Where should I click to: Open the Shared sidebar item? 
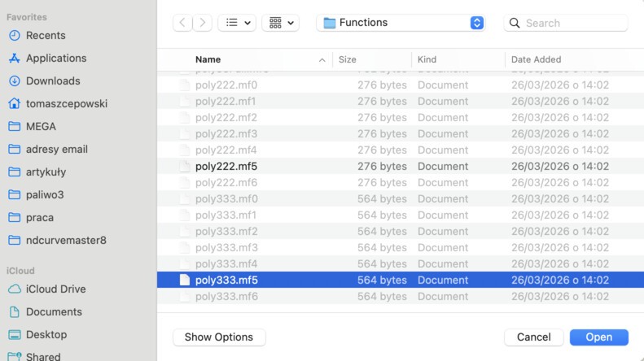pyautogui.click(x=34, y=356)
